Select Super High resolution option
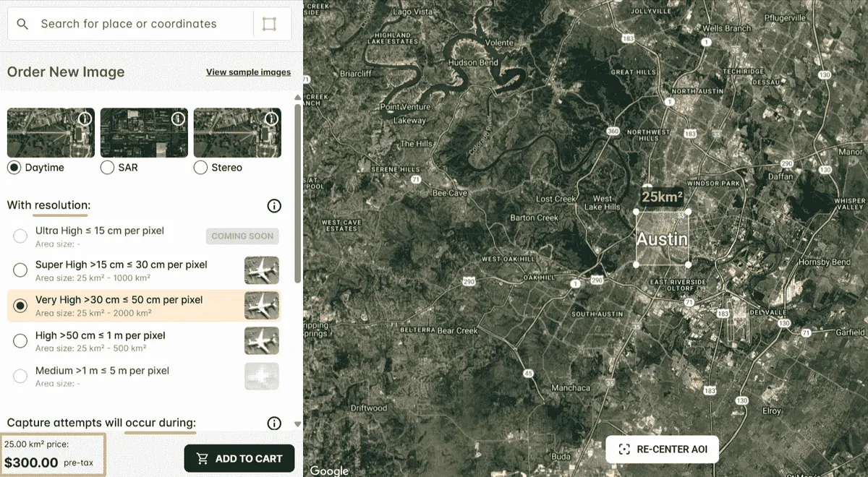Viewport: 868px width, 477px height. tap(20, 270)
